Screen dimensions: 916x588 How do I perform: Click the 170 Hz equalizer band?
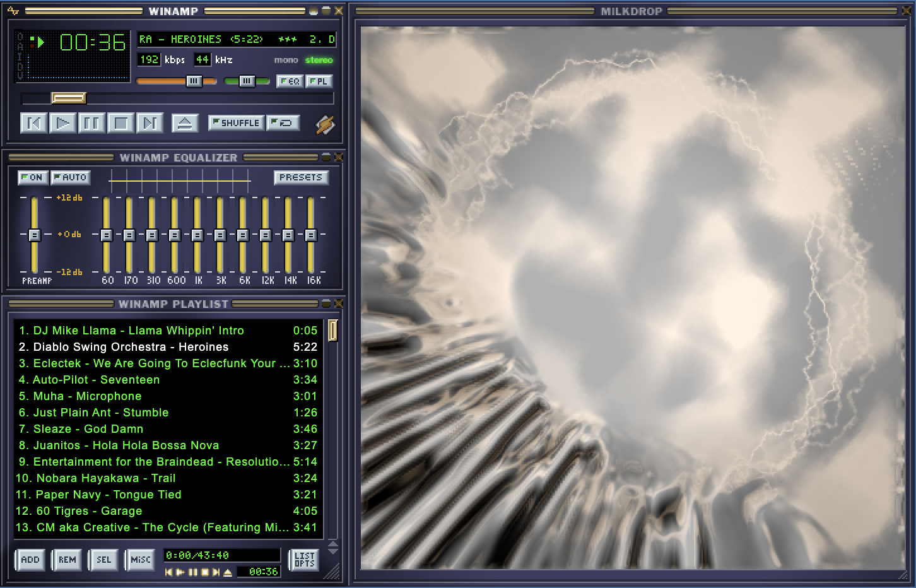(129, 235)
